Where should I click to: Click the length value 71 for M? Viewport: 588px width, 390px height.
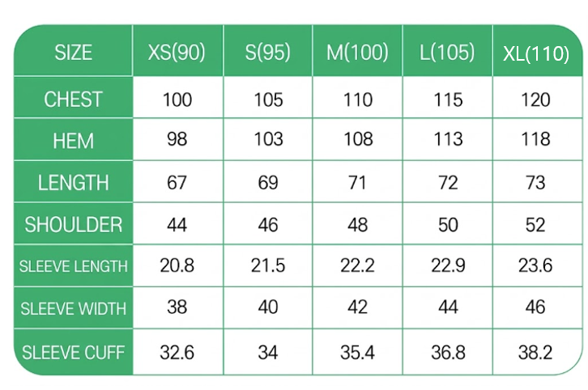coord(357,182)
